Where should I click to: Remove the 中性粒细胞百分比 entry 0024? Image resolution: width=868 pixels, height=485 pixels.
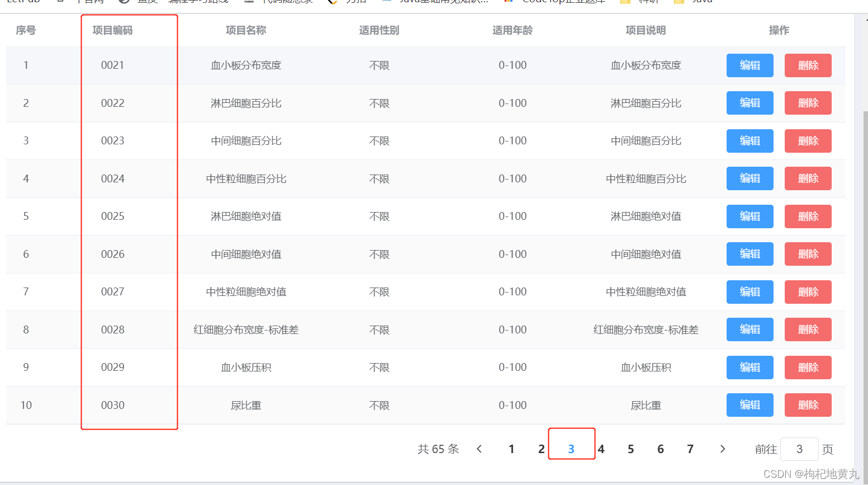tap(808, 178)
